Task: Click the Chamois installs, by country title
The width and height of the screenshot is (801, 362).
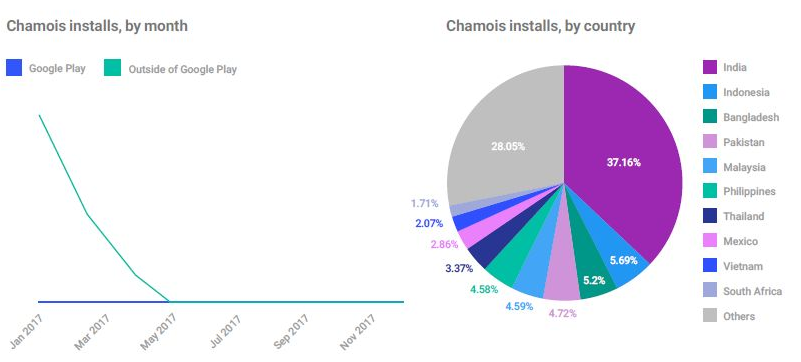Action: tap(540, 26)
